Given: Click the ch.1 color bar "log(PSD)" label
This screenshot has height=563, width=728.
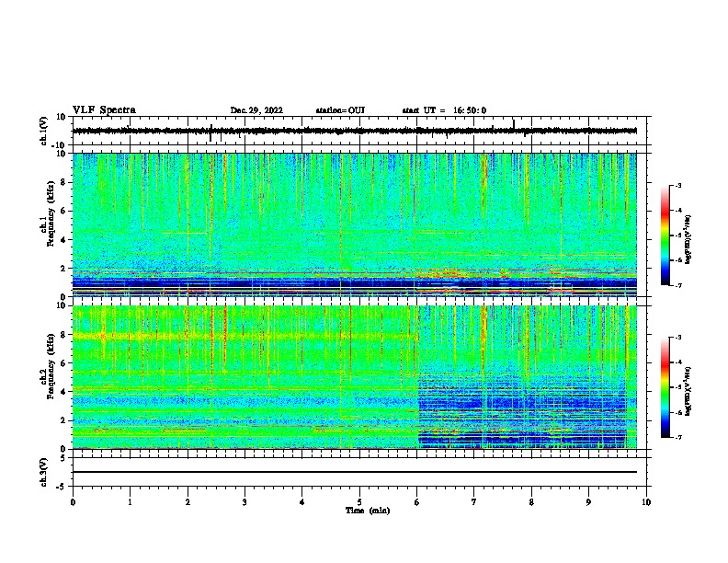Looking at the screenshot, I should coord(688,239).
